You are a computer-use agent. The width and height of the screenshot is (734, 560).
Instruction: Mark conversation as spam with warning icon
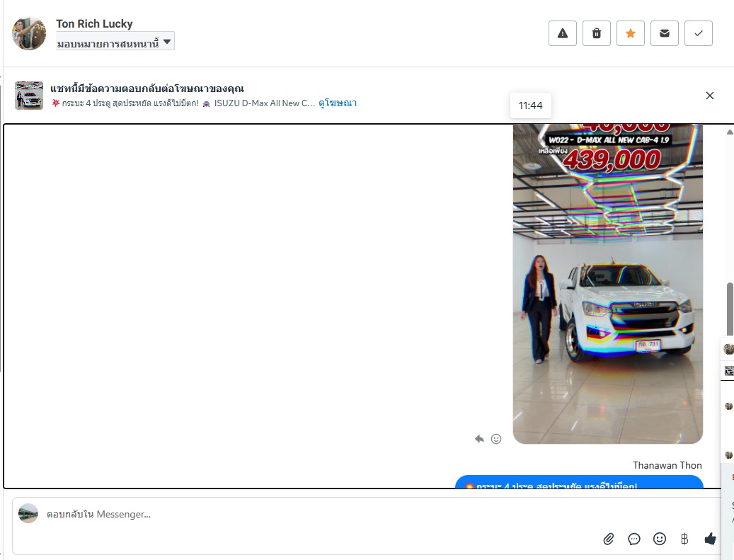coord(562,33)
